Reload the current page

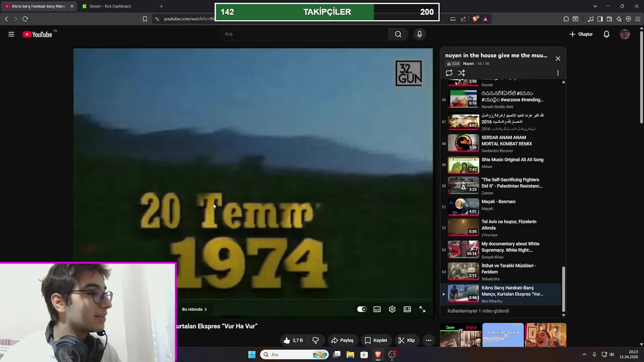coord(25,19)
